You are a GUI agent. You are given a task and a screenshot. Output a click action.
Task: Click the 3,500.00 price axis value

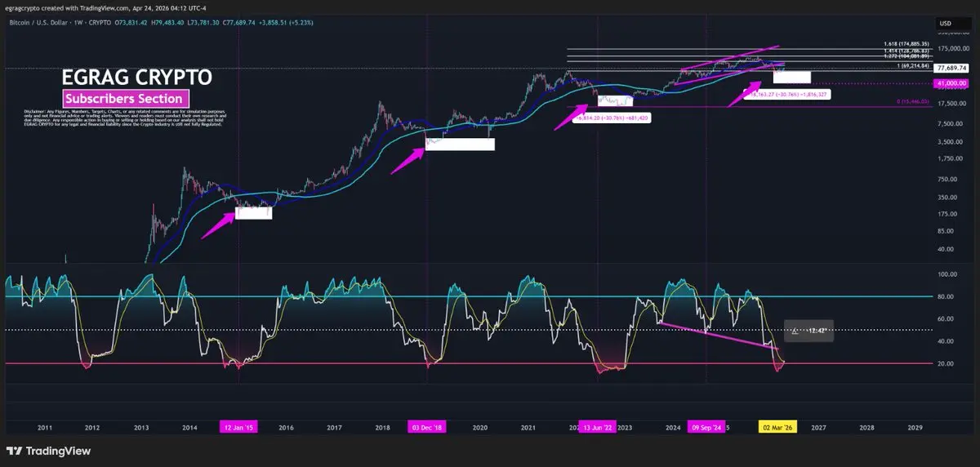point(952,142)
